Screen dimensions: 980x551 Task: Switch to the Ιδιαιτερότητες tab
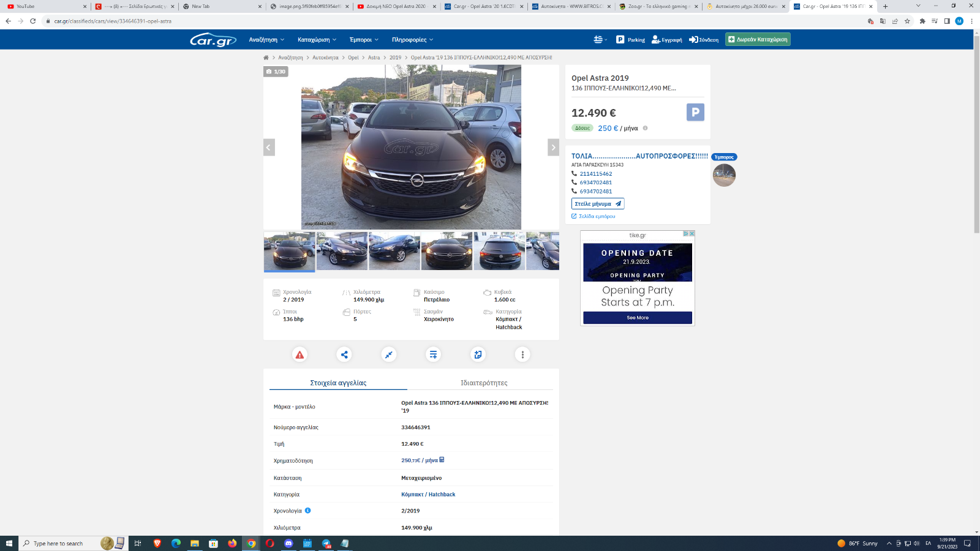484,383
